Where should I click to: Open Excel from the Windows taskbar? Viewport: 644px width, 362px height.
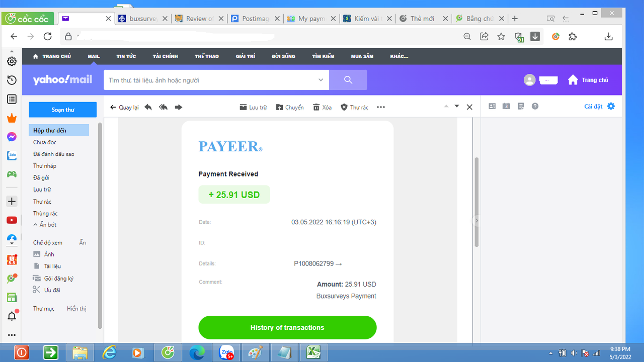(x=314, y=352)
